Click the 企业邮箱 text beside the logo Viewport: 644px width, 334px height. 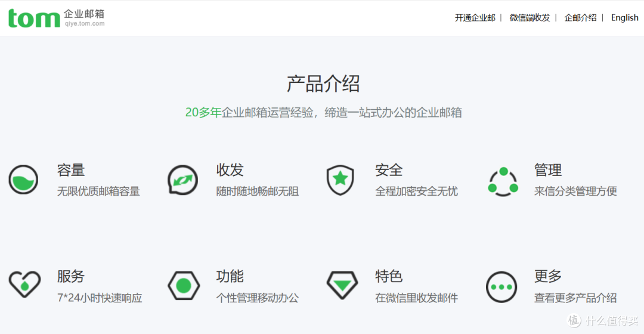click(x=84, y=14)
